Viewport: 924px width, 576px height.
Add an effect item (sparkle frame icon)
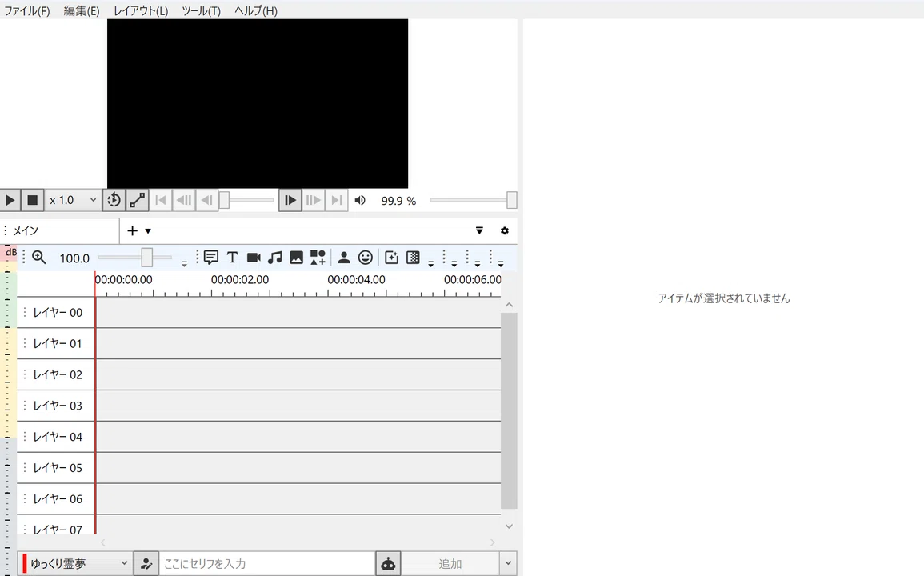tap(391, 258)
